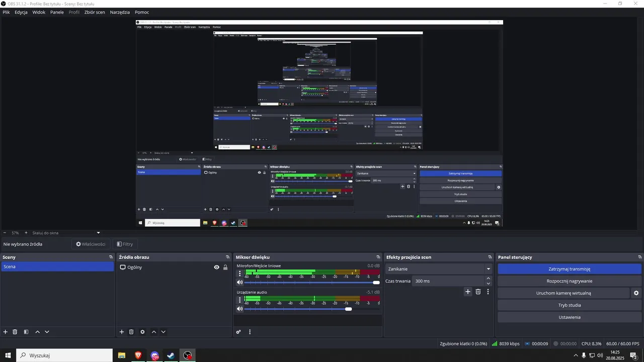
Task: Add a new source in Źródła obrazu
Action: coord(122,332)
